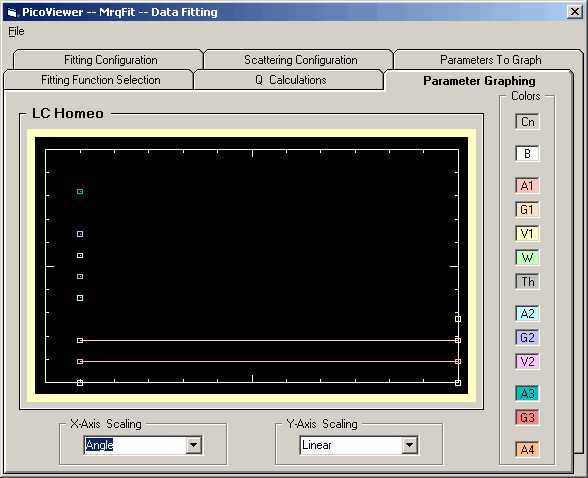The height and width of the screenshot is (478, 588).
Task: Click the yellow data point at right edge
Action: [x=458, y=319]
